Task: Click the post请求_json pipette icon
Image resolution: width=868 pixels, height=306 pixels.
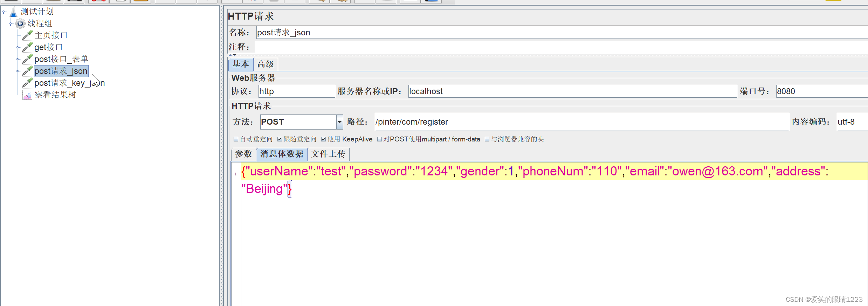Action: [x=27, y=71]
